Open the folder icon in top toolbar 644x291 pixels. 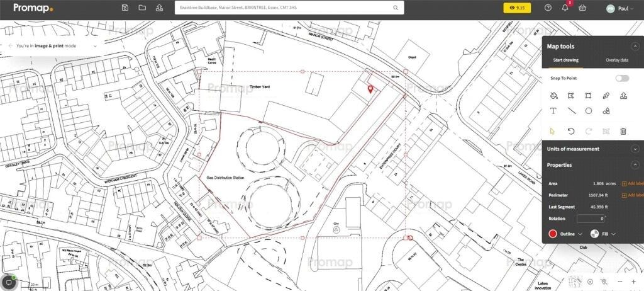click(x=142, y=8)
